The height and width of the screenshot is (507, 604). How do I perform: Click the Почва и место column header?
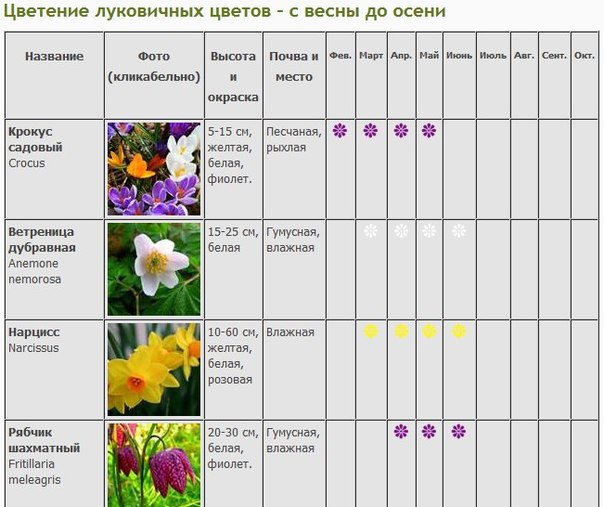pyautogui.click(x=294, y=66)
